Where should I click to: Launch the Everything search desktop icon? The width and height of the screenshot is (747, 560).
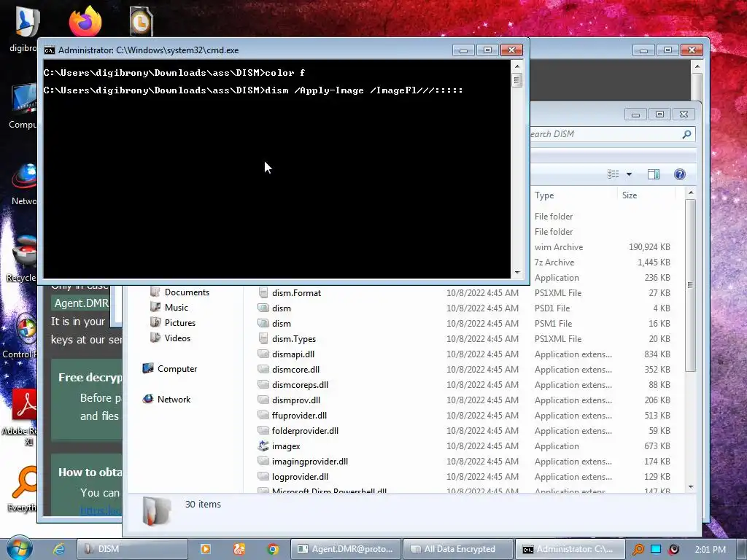click(24, 482)
